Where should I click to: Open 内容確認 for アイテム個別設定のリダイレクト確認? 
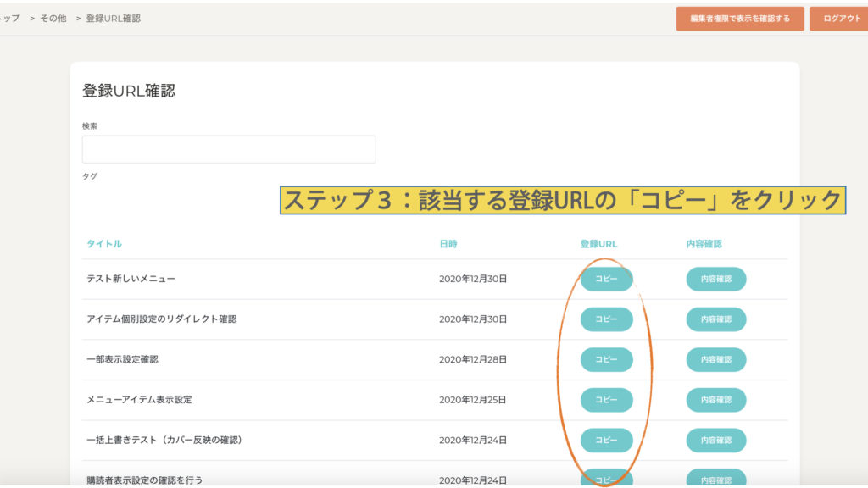coord(716,319)
